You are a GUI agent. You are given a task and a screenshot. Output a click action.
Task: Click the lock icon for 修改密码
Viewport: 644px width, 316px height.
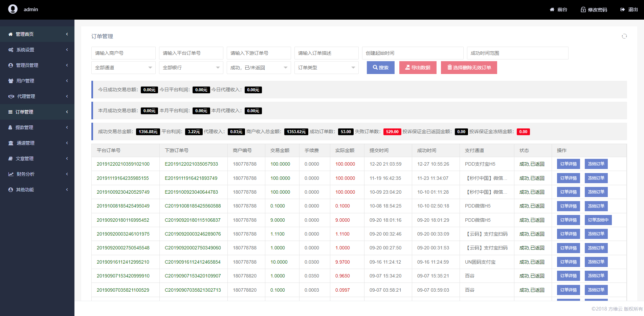click(583, 9)
